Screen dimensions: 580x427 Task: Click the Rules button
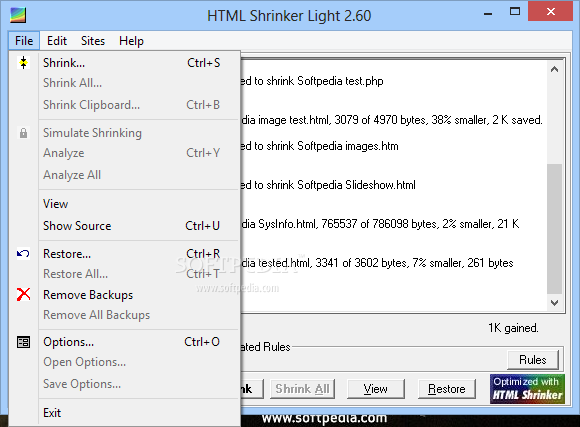(533, 360)
